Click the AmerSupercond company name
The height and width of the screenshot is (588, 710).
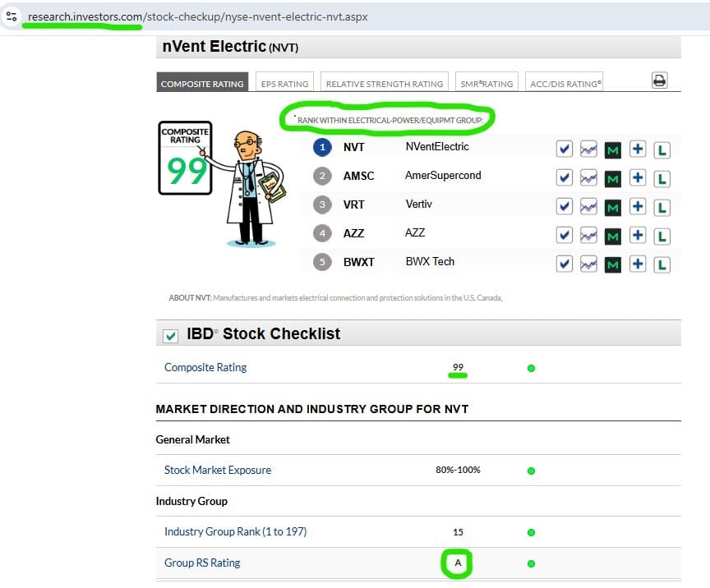[x=443, y=175]
